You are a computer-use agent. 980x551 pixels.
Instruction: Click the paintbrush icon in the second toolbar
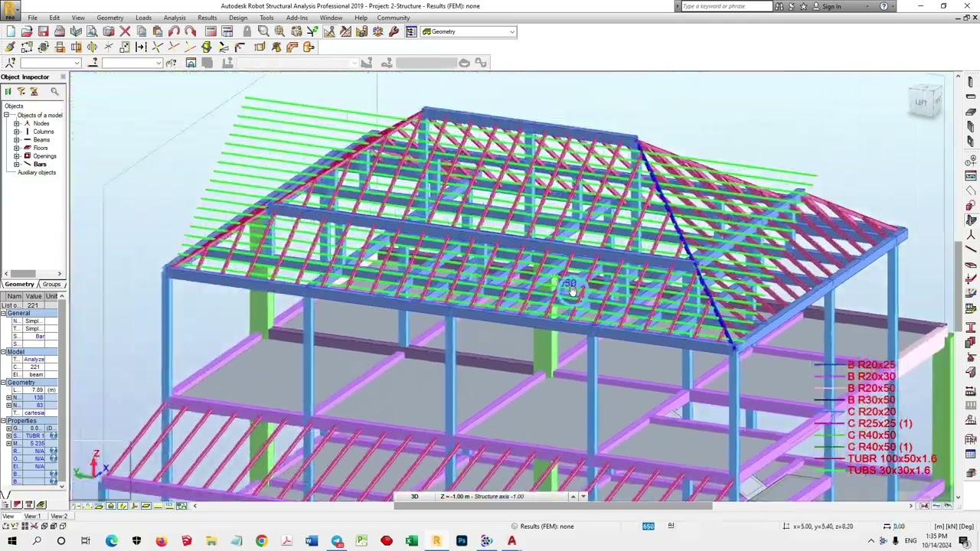tap(10, 47)
